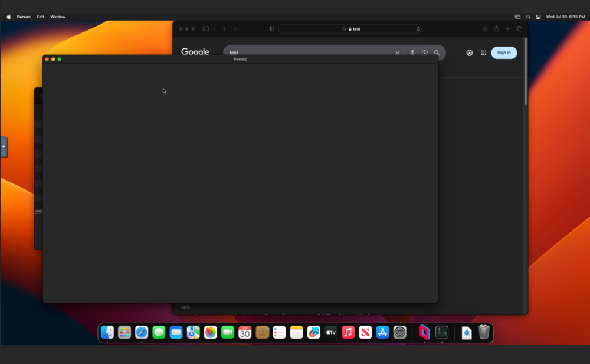The image size is (590, 364).
Task: Click the Google search field containing test
Action: coord(309,53)
